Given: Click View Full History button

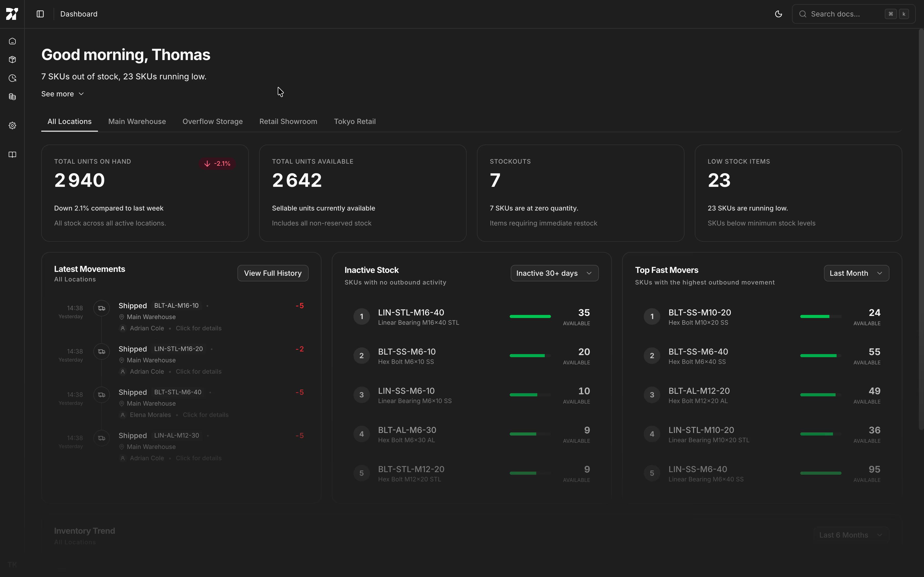Looking at the screenshot, I should [273, 273].
